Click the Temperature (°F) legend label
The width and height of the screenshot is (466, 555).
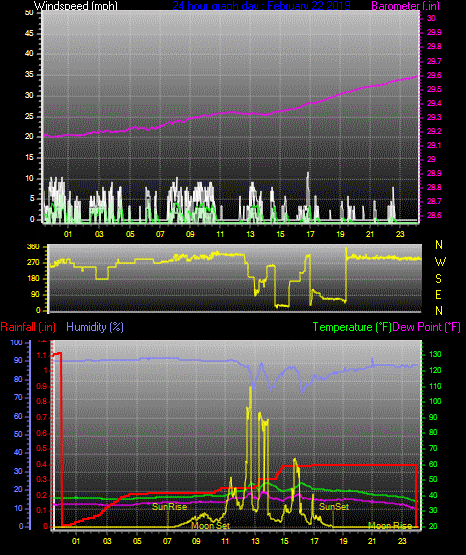click(x=352, y=327)
